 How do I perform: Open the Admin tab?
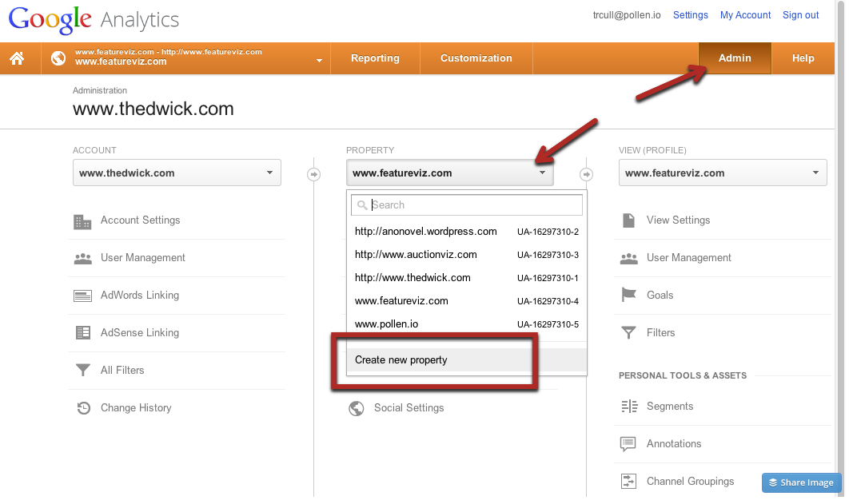click(x=735, y=58)
